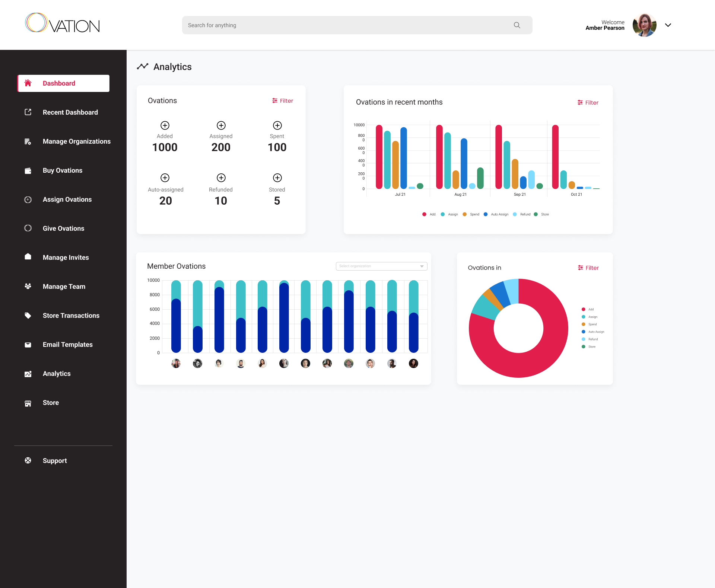Expand the user profile chevron menu

(x=668, y=25)
